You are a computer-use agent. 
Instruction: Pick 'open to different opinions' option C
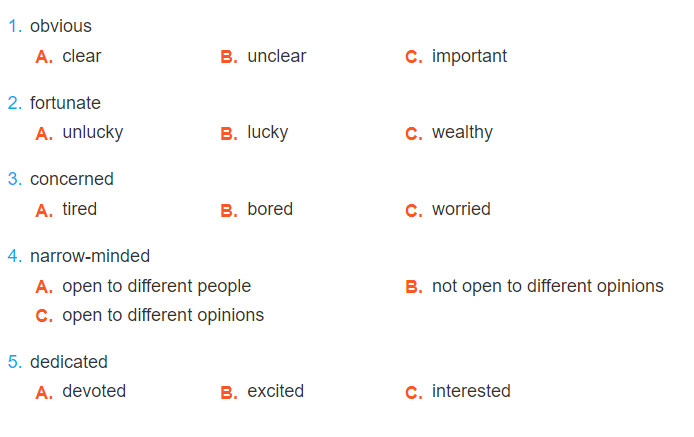click(x=150, y=315)
